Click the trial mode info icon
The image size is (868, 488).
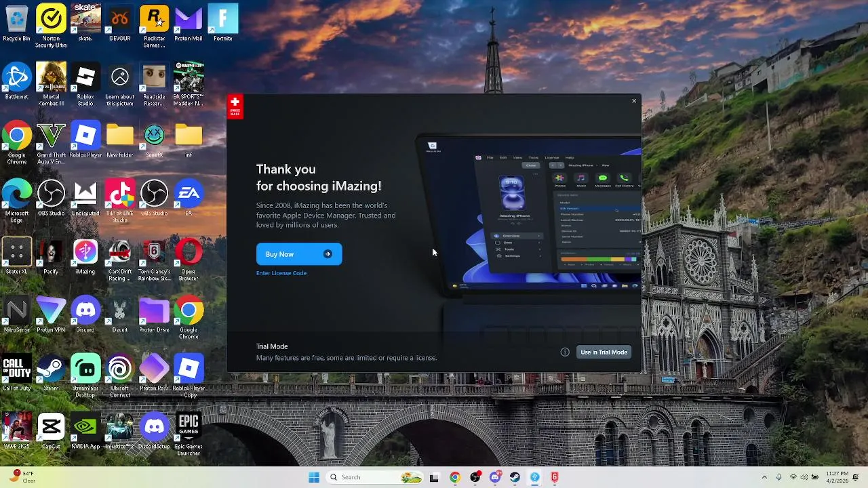coord(565,352)
